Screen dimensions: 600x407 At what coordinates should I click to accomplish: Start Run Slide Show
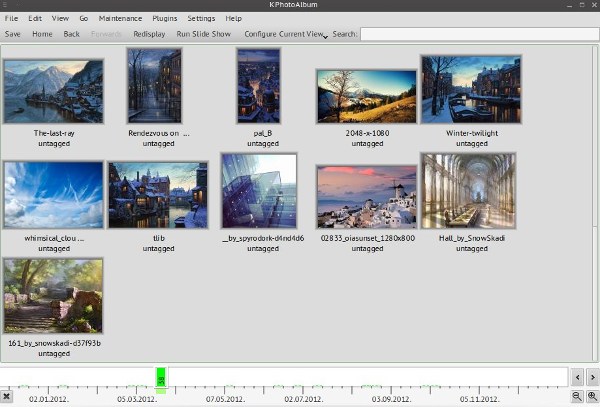point(204,34)
